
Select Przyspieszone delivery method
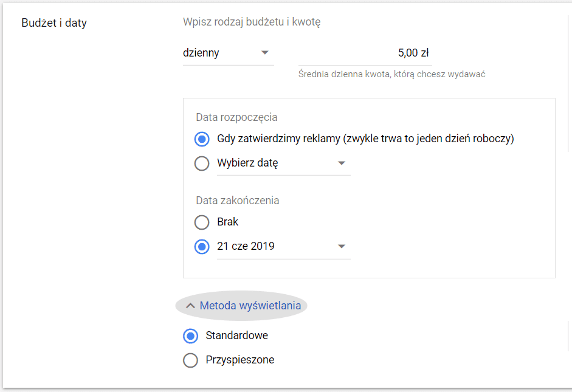tap(191, 360)
